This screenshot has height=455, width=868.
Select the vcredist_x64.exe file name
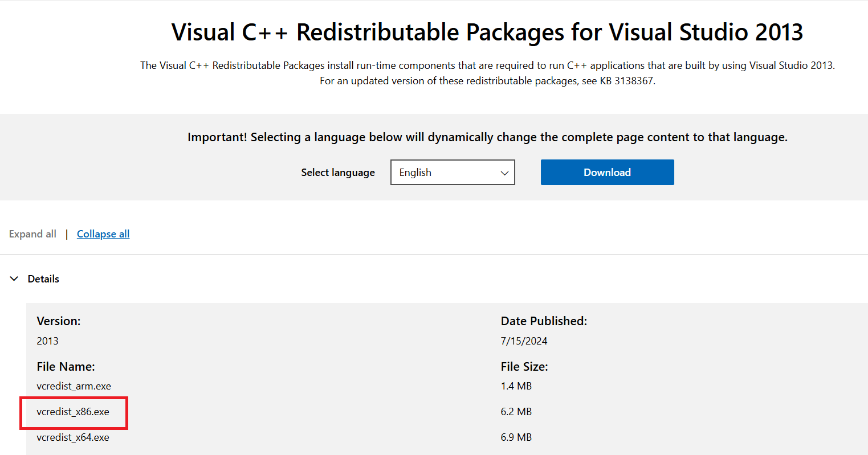pos(73,437)
